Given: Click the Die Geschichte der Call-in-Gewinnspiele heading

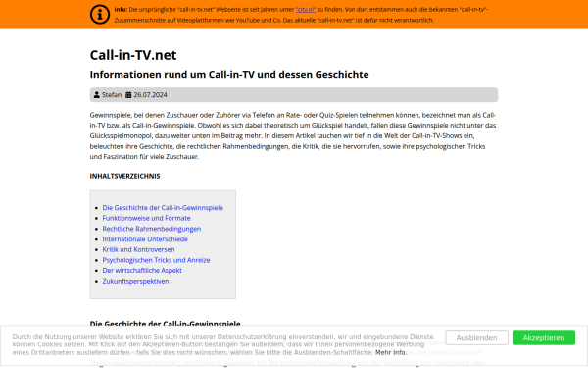Looking at the screenshot, I should (x=165, y=324).
